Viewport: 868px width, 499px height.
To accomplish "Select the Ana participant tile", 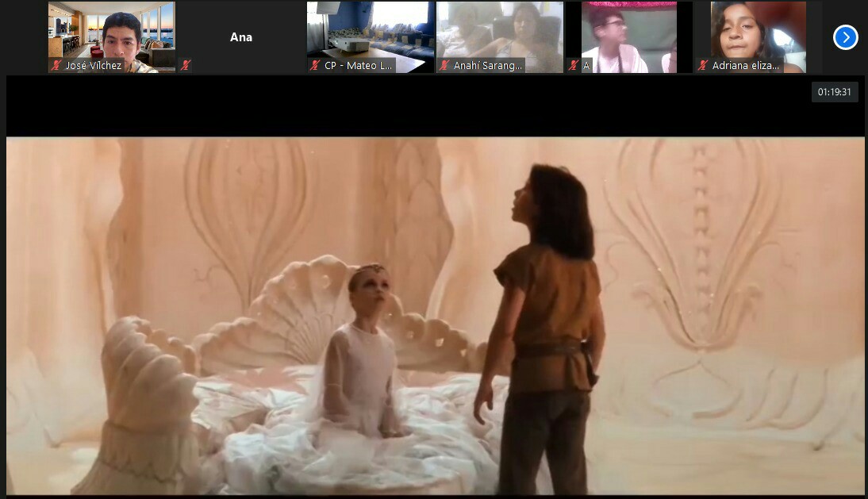I will click(241, 37).
